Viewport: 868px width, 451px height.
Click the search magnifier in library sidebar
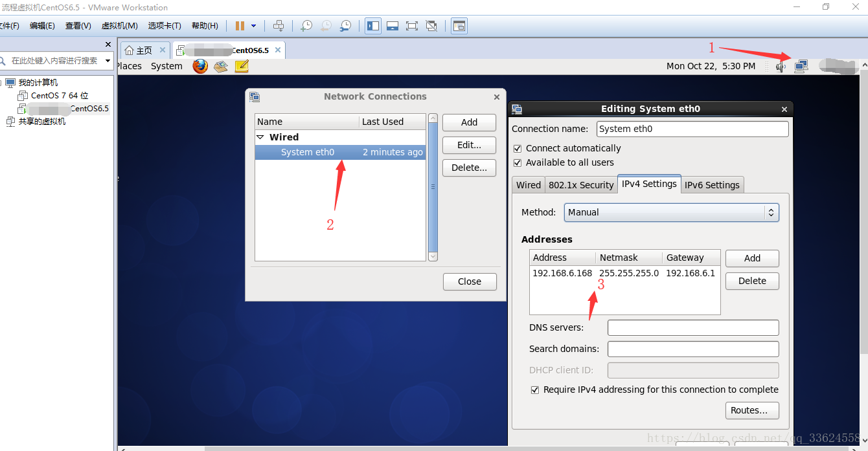(x=3, y=61)
